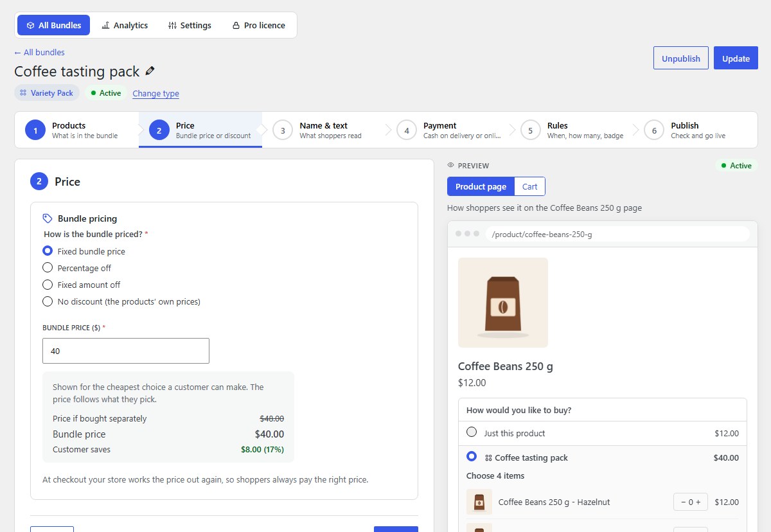This screenshot has width=771, height=532.
Task: Pick No discount (the products' own prices)
Action: [x=48, y=301]
